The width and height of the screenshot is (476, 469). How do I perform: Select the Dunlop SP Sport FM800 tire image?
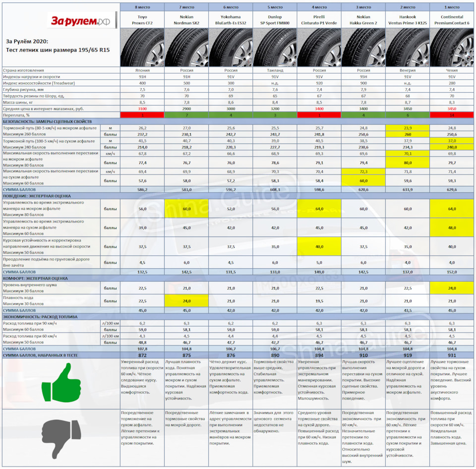coord(275,48)
